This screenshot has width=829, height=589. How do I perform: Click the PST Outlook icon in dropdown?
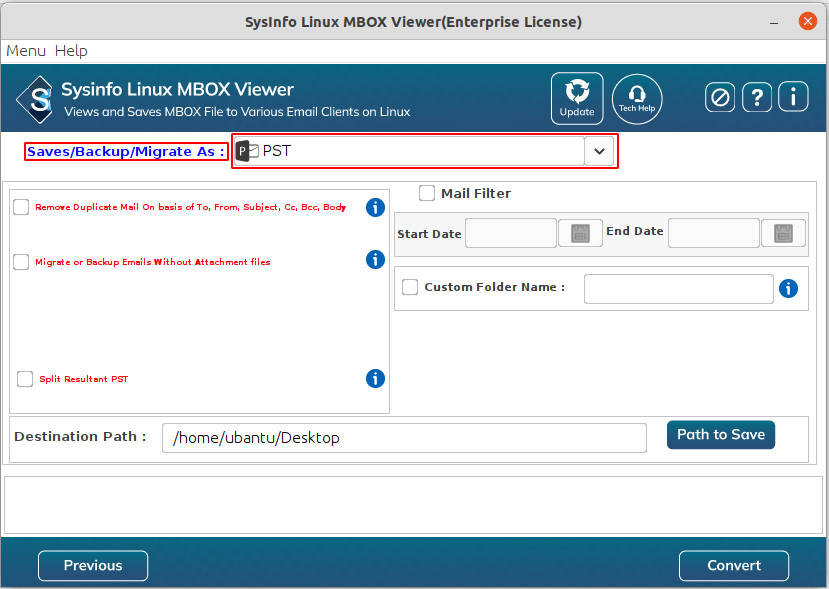tap(247, 151)
